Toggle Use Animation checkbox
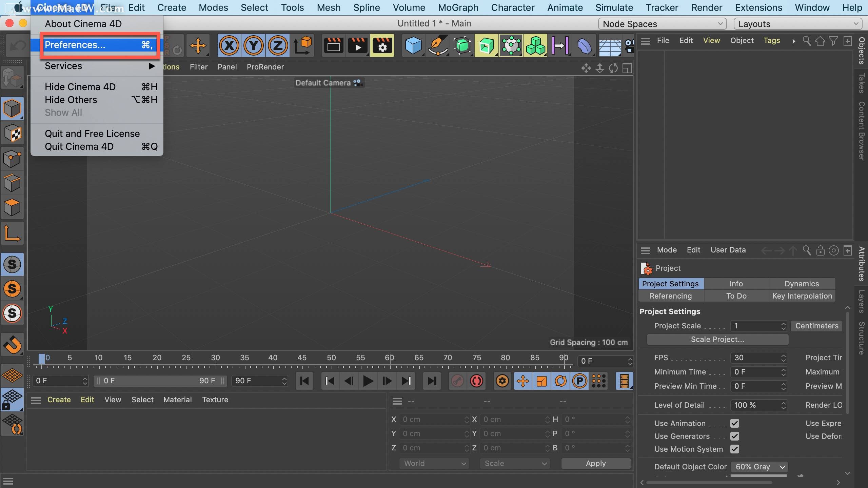868x488 pixels. (735, 423)
